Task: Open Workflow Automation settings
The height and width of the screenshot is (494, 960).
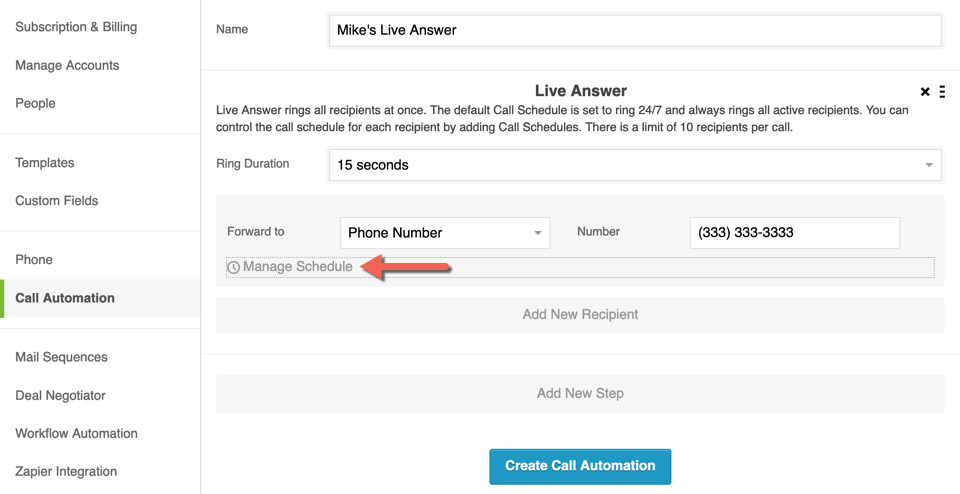Action: click(x=77, y=433)
